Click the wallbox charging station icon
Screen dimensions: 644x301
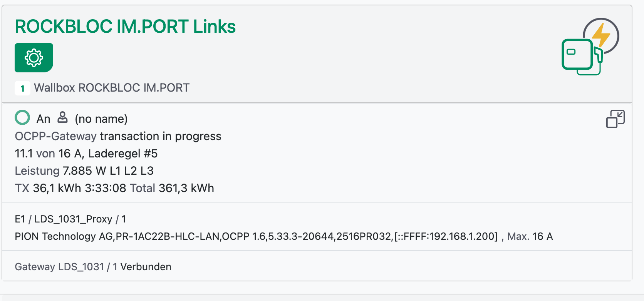click(x=590, y=47)
